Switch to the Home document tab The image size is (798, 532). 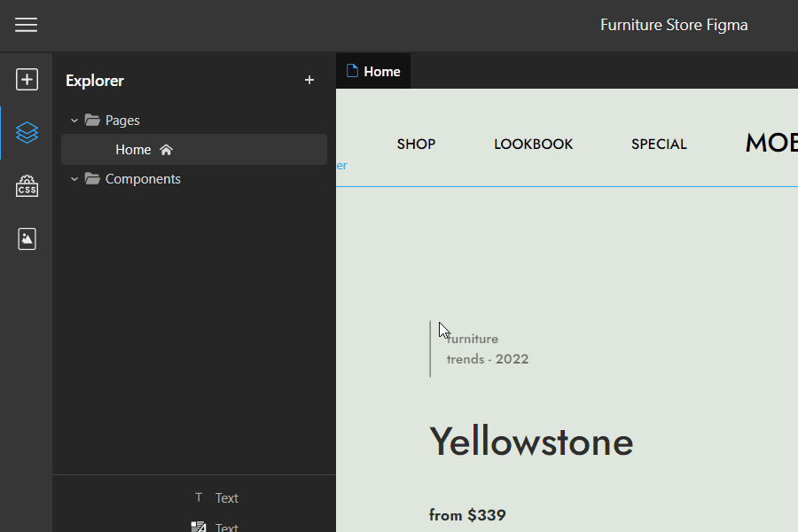pos(373,71)
